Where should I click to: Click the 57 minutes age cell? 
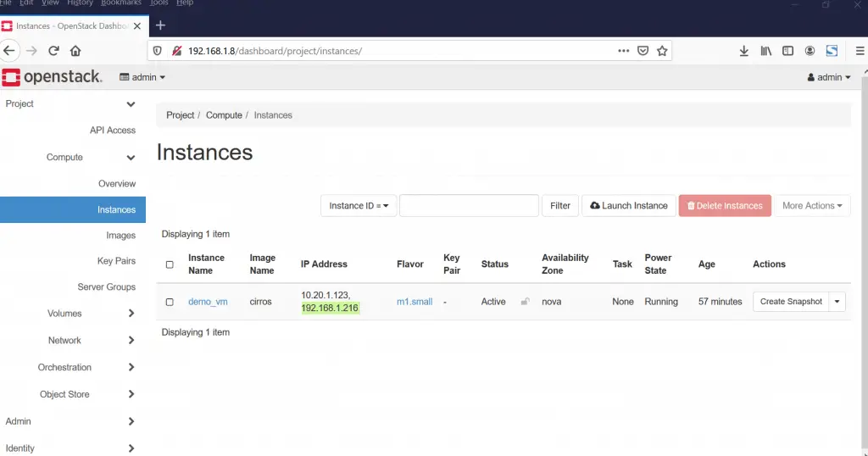tap(721, 302)
